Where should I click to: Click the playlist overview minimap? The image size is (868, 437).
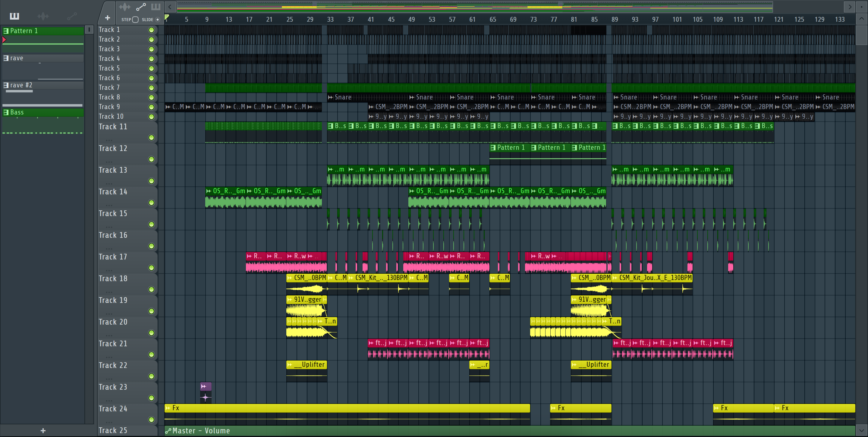click(x=474, y=7)
